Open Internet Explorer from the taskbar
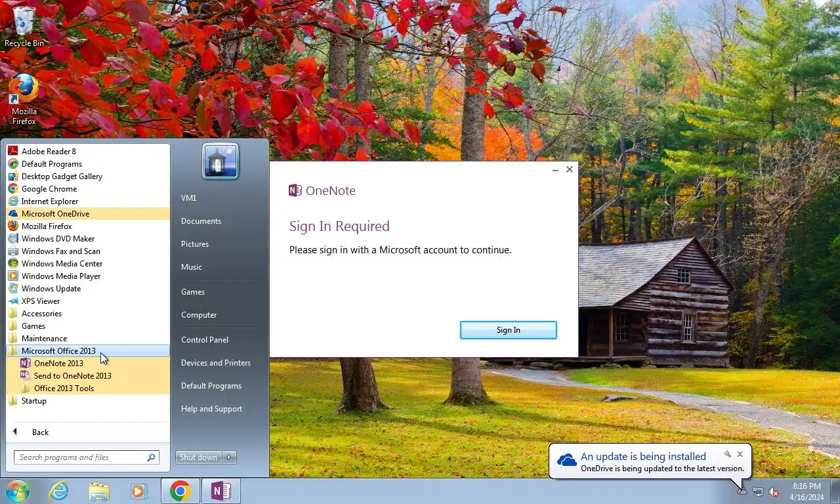Screen dimensions: 840x504 point(59,491)
